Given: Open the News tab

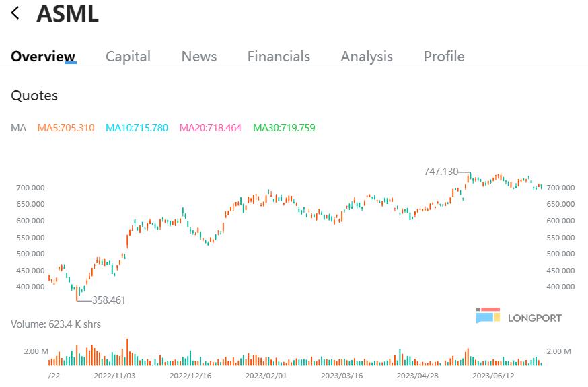Looking at the screenshot, I should 199,57.
